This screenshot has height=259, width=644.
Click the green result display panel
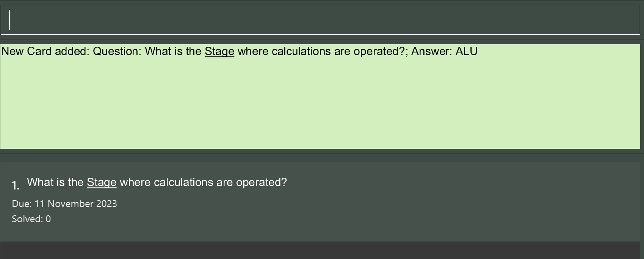[320, 96]
